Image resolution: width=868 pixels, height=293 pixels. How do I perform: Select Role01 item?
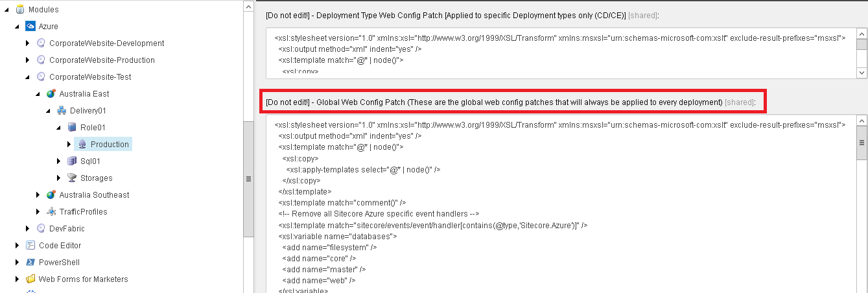point(93,128)
